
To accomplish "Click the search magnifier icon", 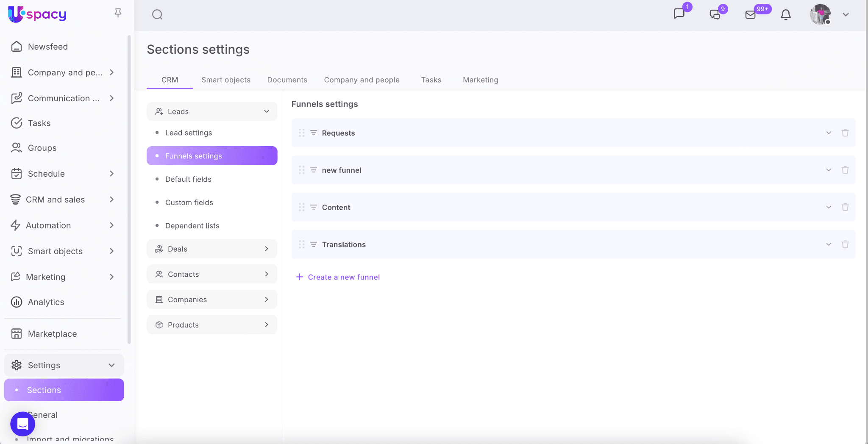I will [157, 15].
